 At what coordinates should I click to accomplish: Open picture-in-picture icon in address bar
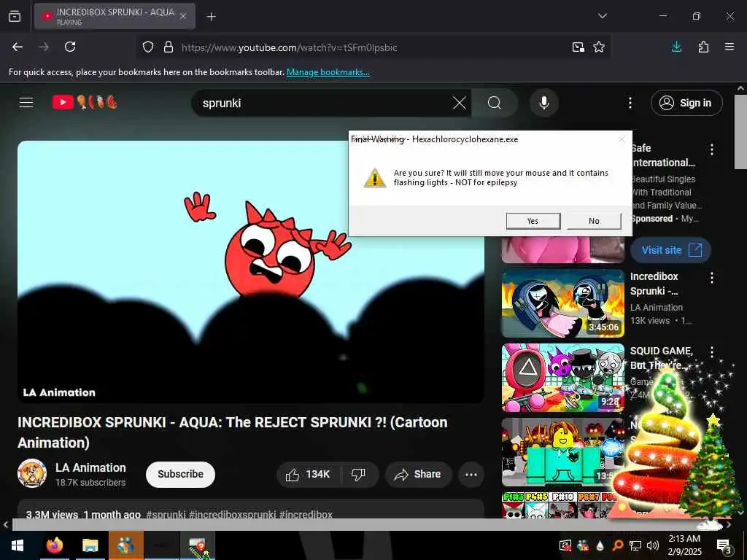[x=578, y=47]
